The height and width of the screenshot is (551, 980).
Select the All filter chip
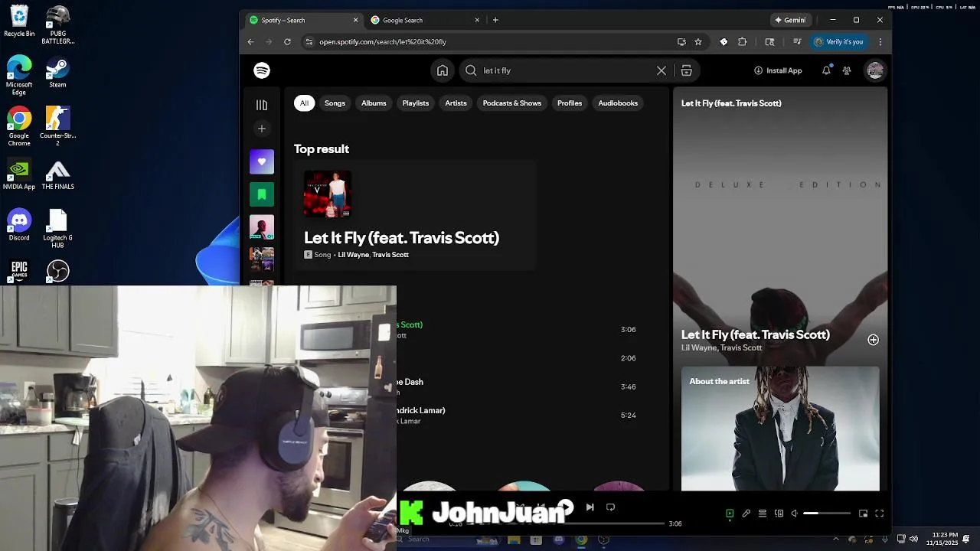304,103
